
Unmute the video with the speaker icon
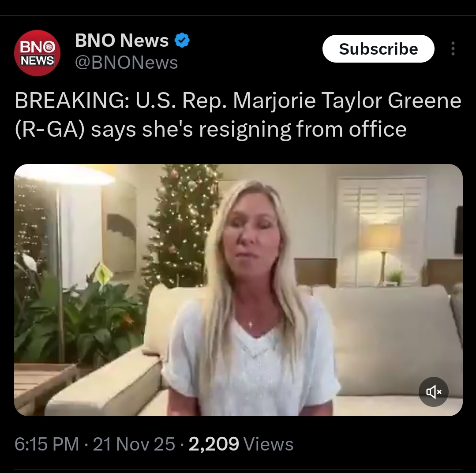(433, 392)
